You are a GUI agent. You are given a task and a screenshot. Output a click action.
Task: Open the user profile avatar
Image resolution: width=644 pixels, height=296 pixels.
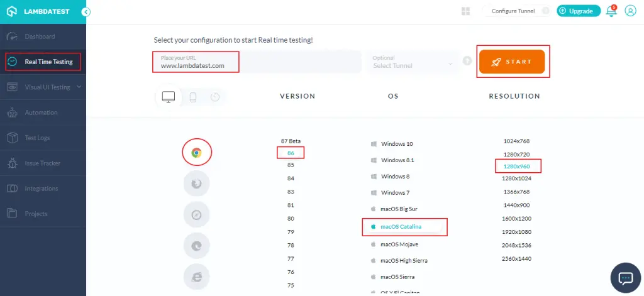click(x=630, y=11)
